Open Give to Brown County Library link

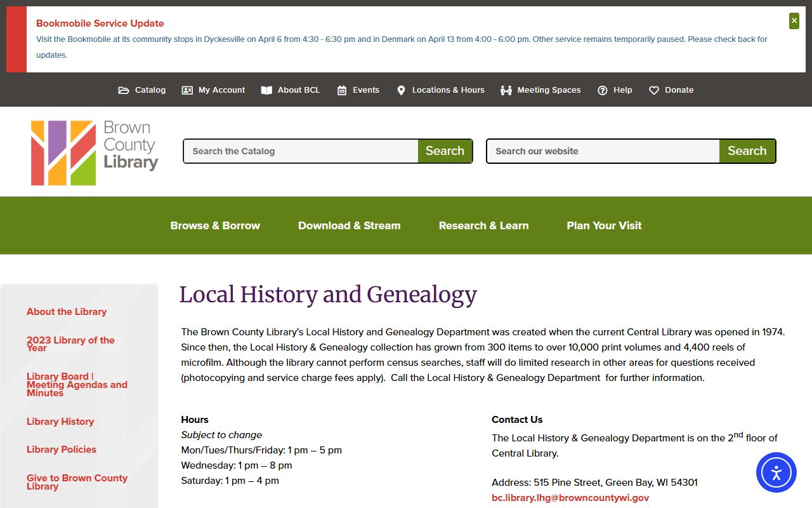pyautogui.click(x=77, y=482)
